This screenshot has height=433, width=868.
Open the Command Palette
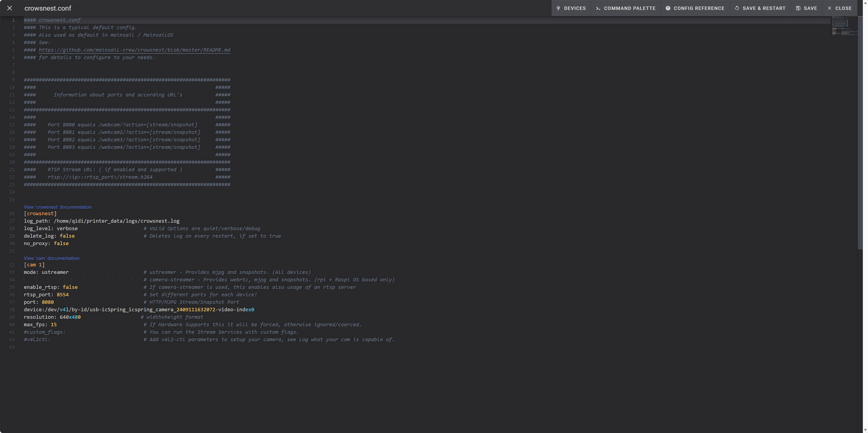(x=626, y=8)
